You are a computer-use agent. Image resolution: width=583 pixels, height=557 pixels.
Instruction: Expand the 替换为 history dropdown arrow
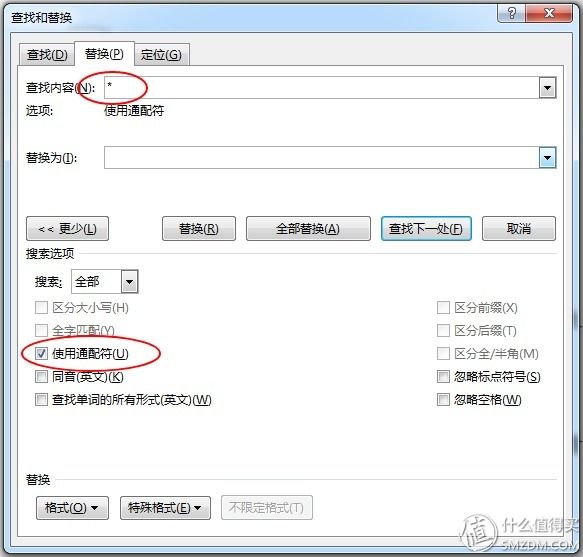tap(547, 158)
